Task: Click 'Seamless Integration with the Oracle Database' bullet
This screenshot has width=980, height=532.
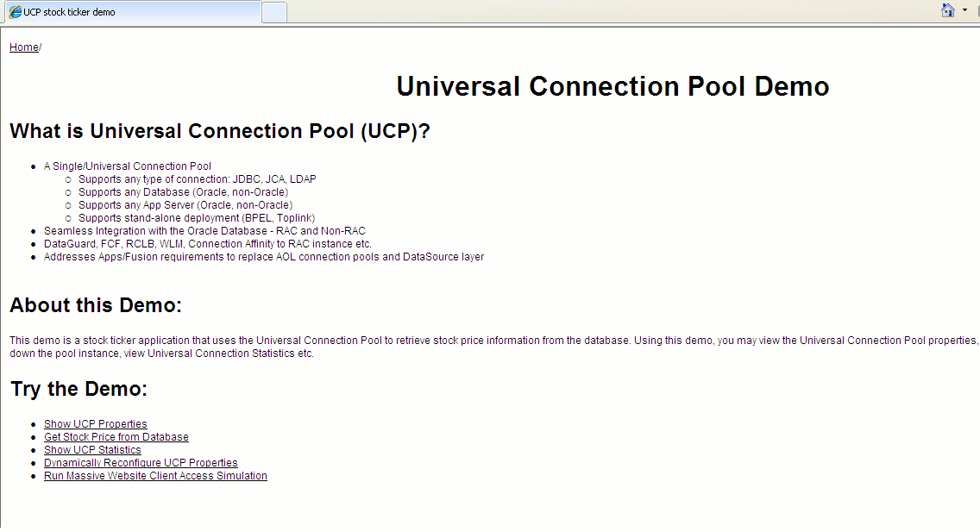Action: (x=204, y=231)
